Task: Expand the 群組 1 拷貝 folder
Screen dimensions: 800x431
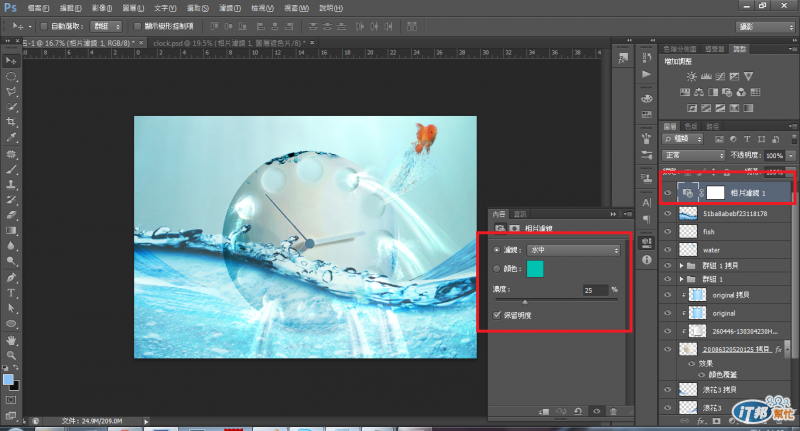Action: 681,266
